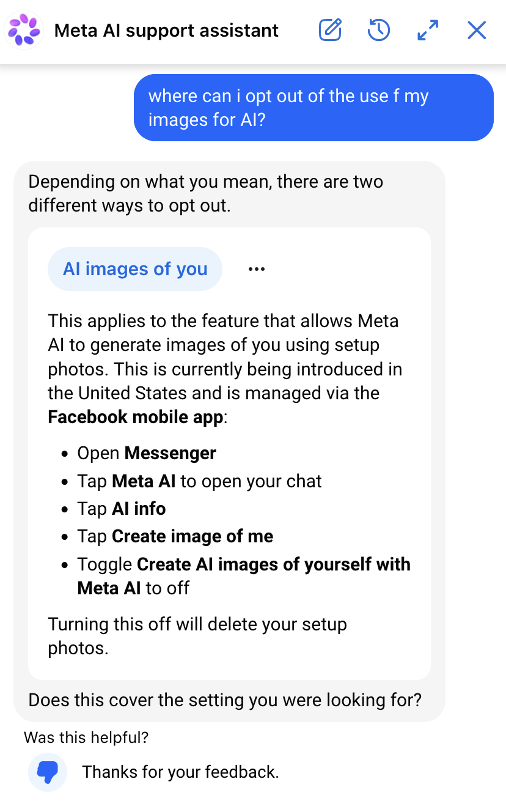Select the thumbs down feedback icon

coord(48,772)
